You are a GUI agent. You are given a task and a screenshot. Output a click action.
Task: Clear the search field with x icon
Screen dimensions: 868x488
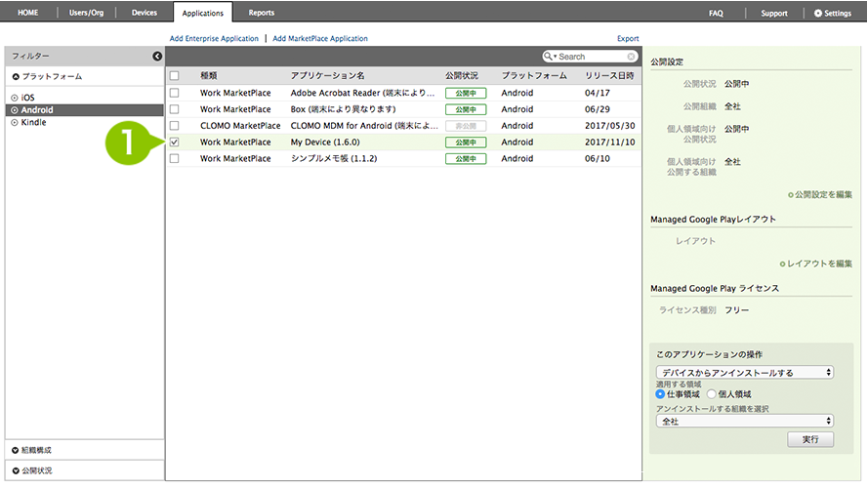631,57
